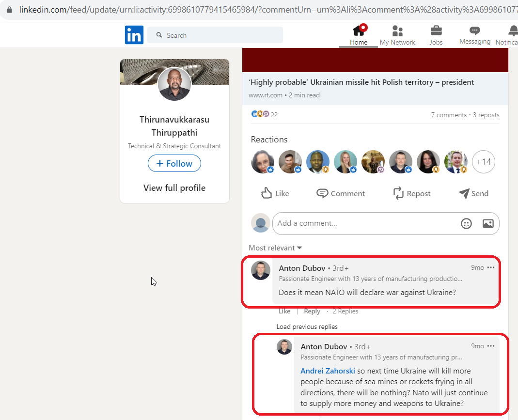Click 'Does it mean NATO will declare war' comment text
518x420 pixels.
(x=367, y=293)
